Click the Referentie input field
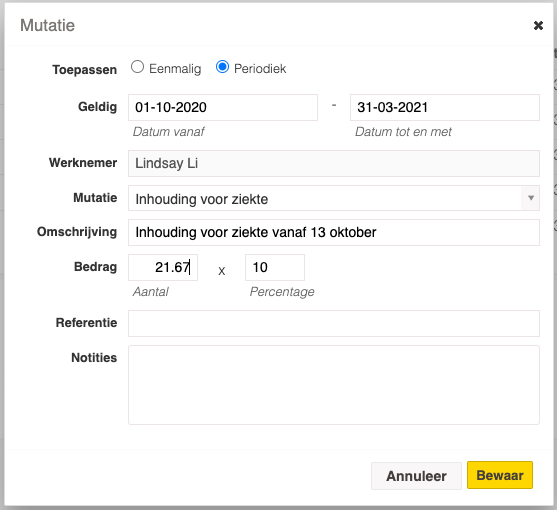The width and height of the screenshot is (557, 510). tap(334, 323)
